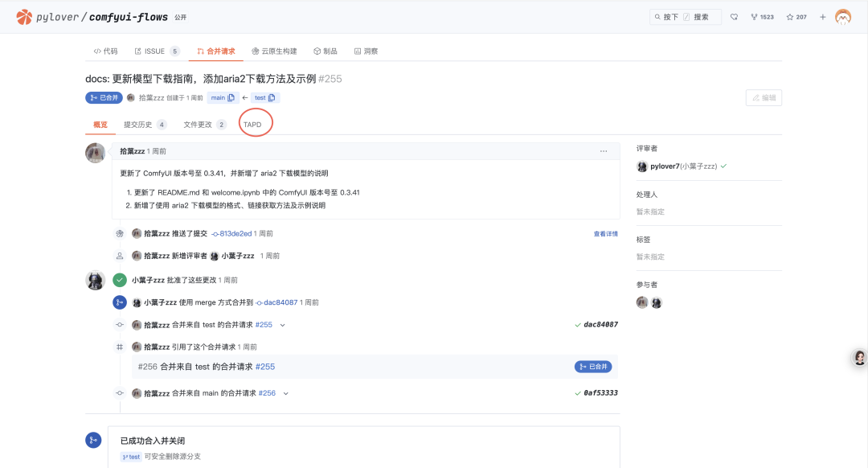Switch to the 制品 tab
Image resolution: width=868 pixels, height=468 pixels.
click(325, 51)
